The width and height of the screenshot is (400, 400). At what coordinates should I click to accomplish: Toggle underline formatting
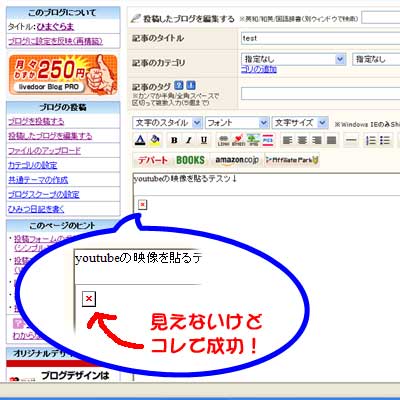[x=204, y=140]
